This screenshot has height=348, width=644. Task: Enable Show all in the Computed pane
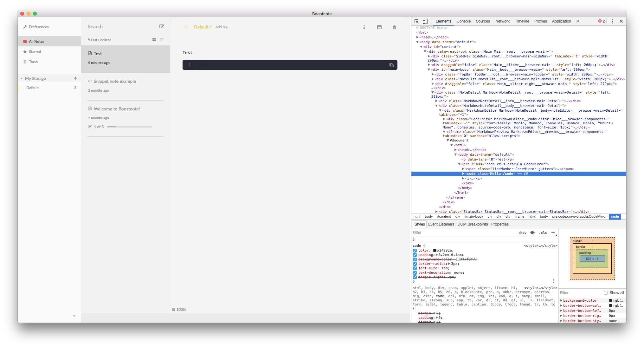[605, 292]
